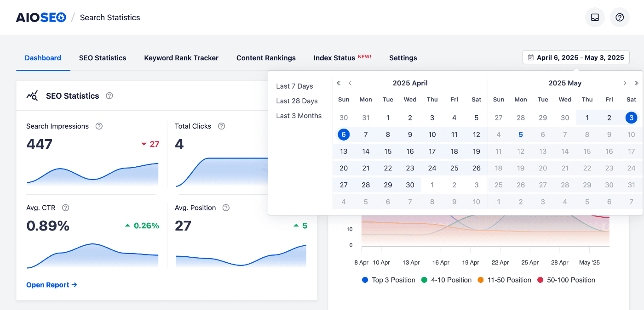Viewport: 644px width, 310px height.
Task: Select April 21 in the April calendar
Action: 366,168
